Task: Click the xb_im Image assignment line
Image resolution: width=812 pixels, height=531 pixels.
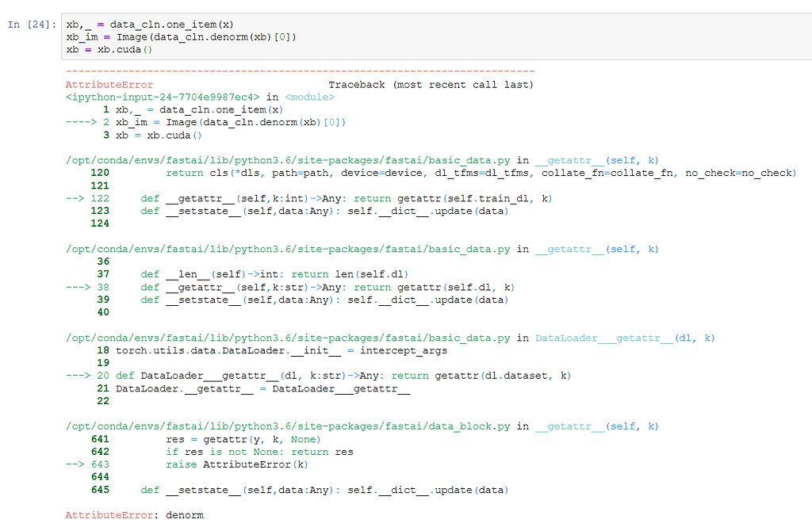Action: [x=174, y=36]
